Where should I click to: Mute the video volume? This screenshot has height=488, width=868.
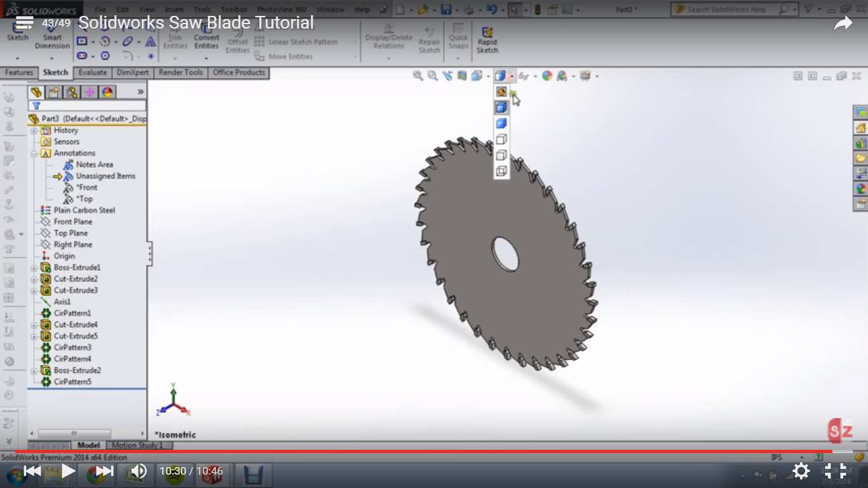(x=139, y=471)
